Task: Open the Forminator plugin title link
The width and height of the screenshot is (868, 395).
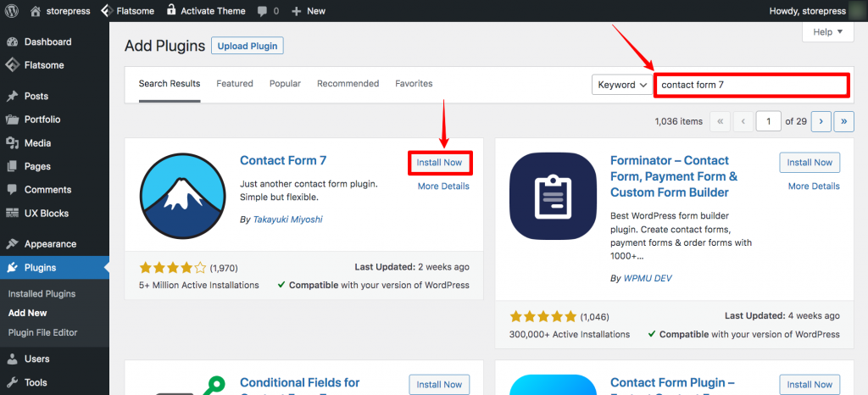Action: click(x=674, y=176)
